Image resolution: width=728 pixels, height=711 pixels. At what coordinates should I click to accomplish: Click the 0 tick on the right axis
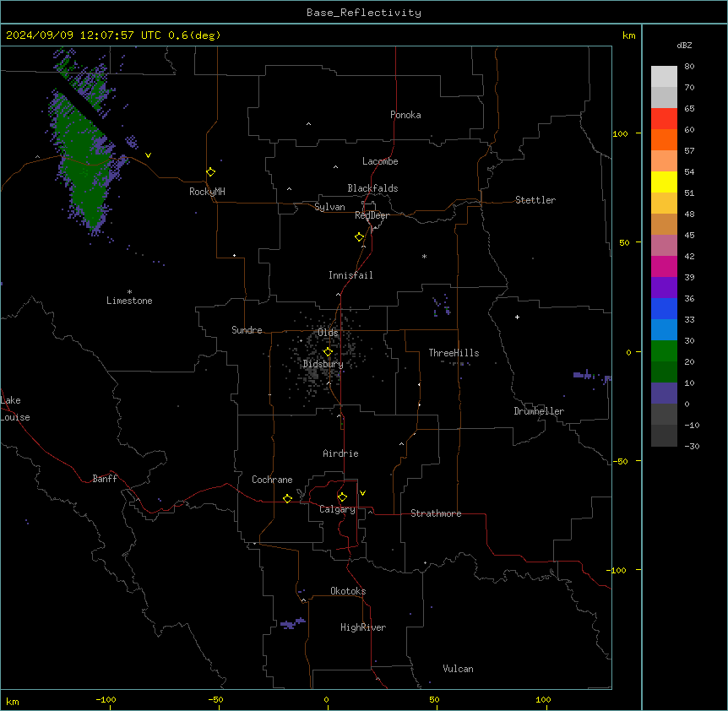coord(628,352)
